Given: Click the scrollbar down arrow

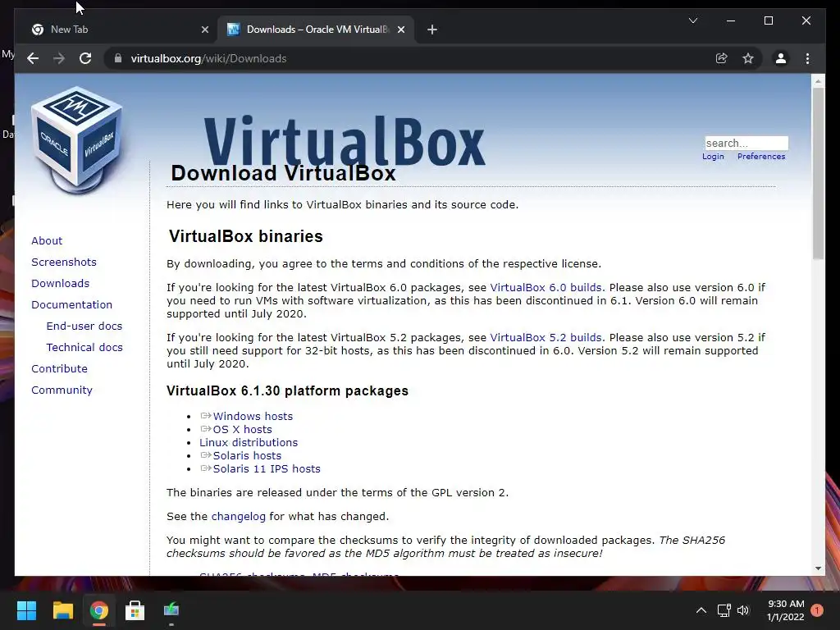Looking at the screenshot, I should (x=818, y=568).
